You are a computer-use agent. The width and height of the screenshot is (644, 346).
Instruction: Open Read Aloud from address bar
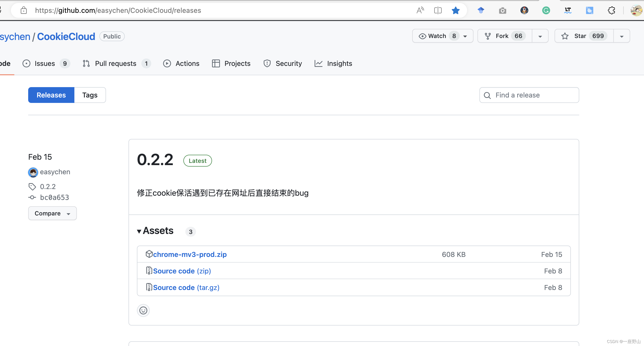point(420,10)
